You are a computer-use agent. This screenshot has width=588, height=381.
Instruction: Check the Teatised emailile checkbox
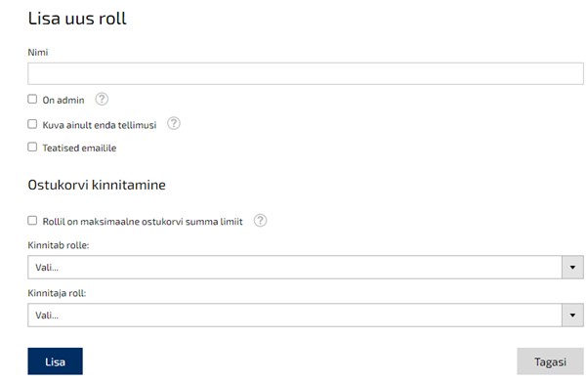coord(32,147)
